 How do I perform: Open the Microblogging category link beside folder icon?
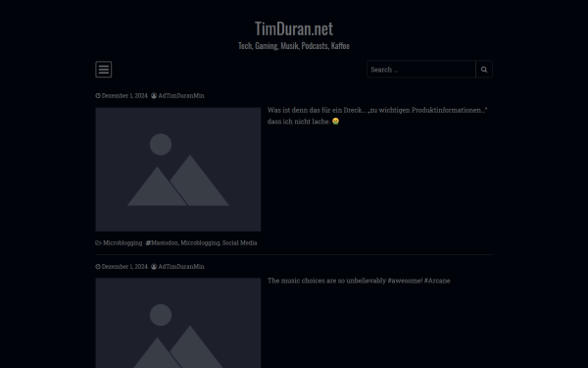pos(122,243)
